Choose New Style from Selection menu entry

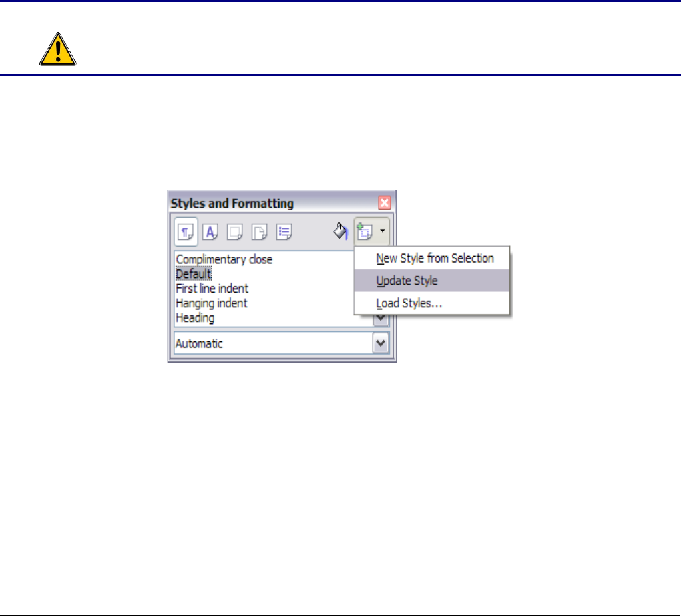(x=432, y=258)
